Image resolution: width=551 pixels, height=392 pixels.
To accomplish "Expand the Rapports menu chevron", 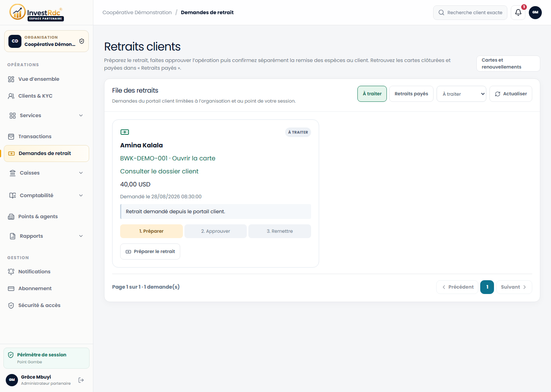I will click(81, 236).
